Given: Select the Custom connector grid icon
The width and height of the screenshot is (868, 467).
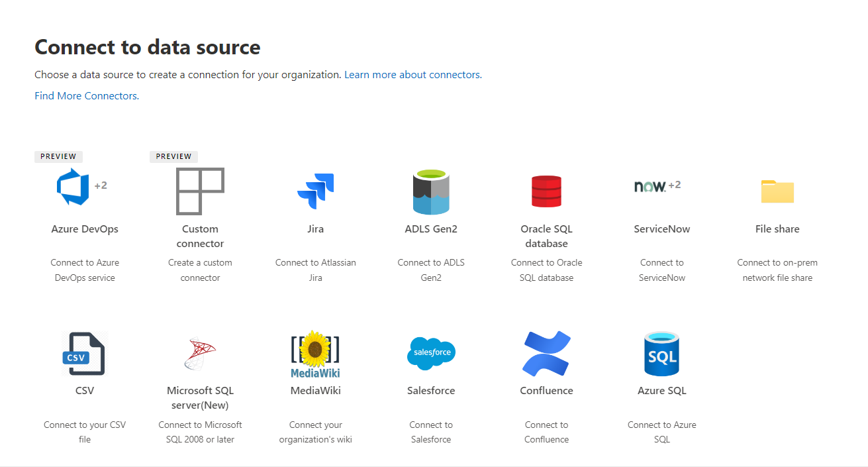Looking at the screenshot, I should [x=200, y=191].
